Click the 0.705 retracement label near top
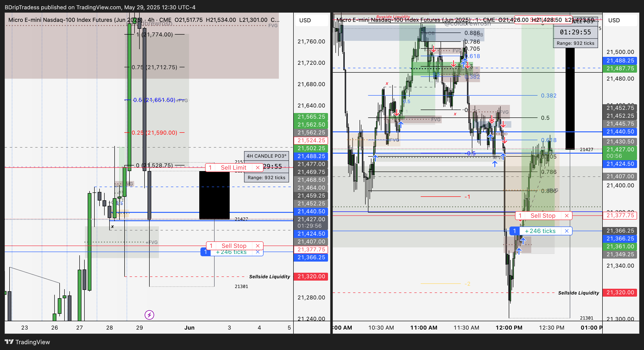This screenshot has width=644, height=350. pyautogui.click(x=472, y=49)
